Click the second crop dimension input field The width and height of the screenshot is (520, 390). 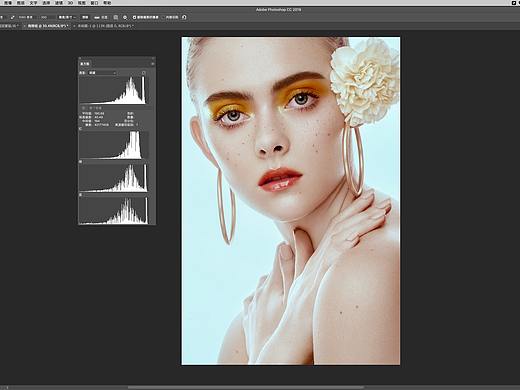(x=47, y=17)
